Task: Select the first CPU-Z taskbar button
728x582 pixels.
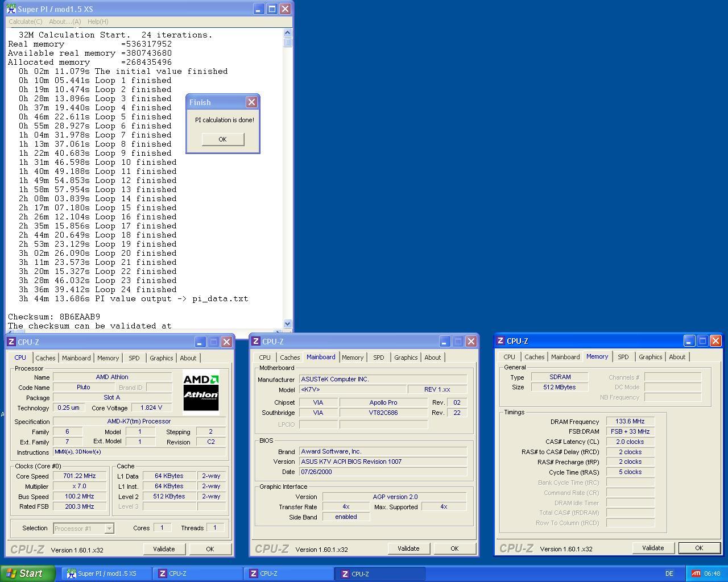Action: 197,573
